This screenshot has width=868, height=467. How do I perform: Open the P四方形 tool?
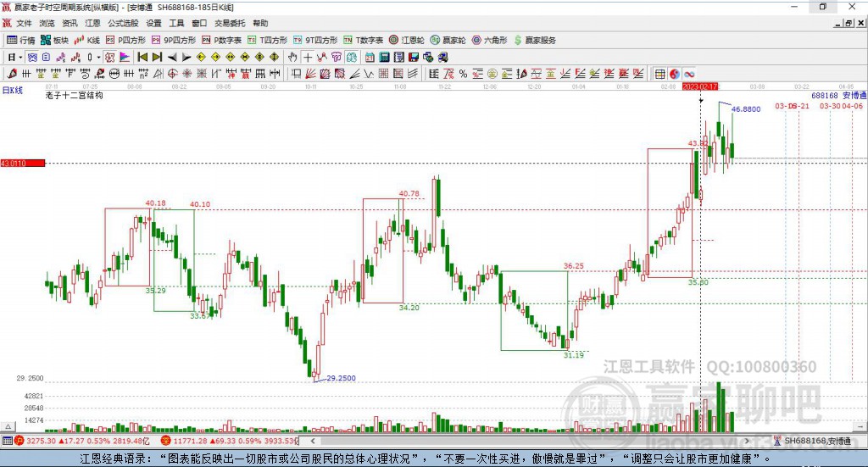pyautogui.click(x=125, y=40)
